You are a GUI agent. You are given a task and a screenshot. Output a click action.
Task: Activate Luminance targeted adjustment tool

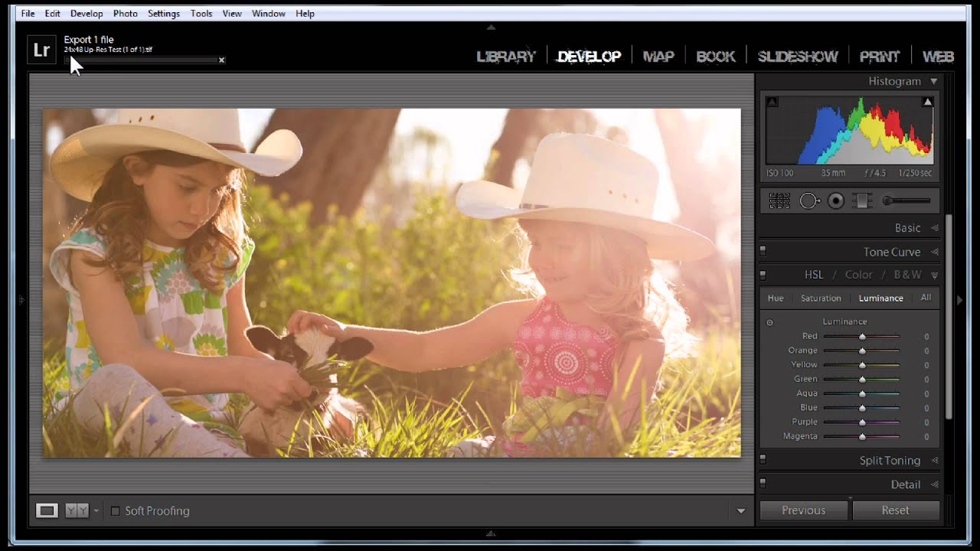click(x=770, y=322)
